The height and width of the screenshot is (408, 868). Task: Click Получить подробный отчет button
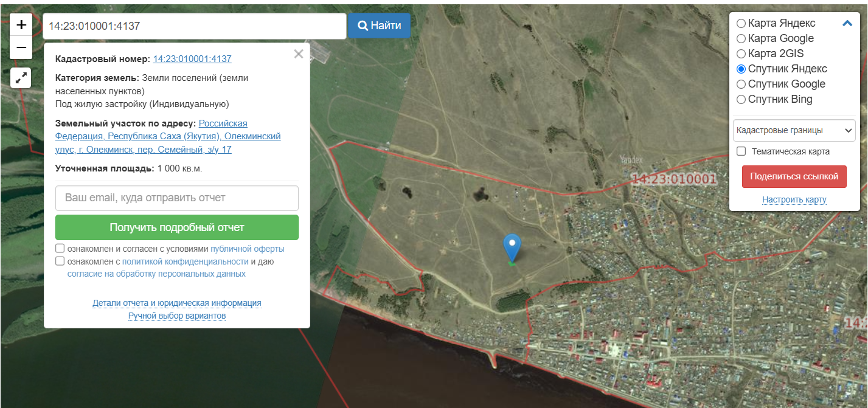pos(177,227)
